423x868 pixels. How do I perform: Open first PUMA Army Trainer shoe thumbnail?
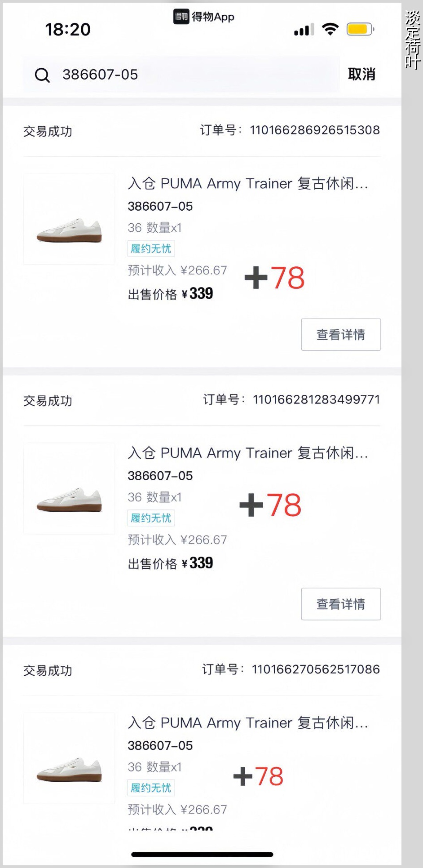click(69, 219)
